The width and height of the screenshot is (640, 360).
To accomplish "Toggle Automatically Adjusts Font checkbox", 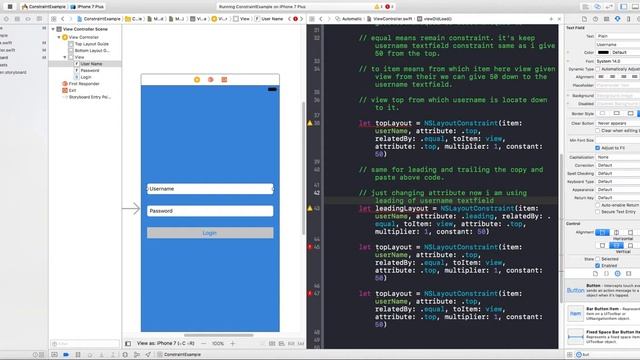I will (598, 69).
